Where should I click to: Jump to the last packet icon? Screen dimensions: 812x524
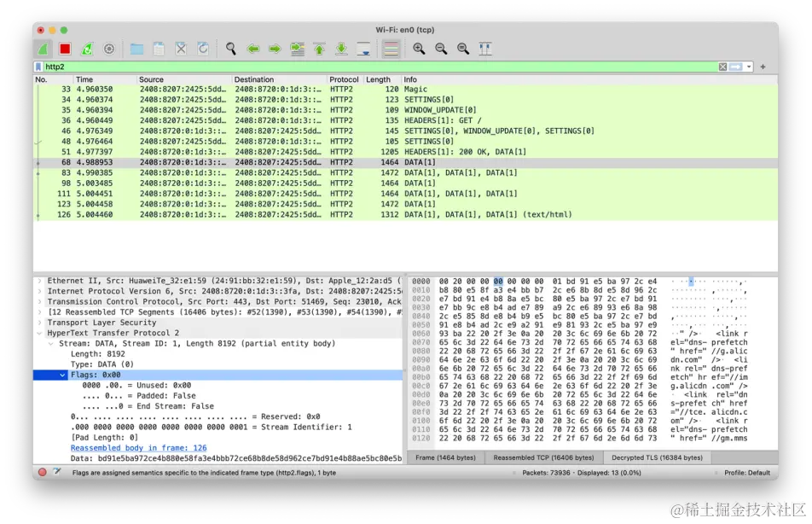tap(341, 49)
